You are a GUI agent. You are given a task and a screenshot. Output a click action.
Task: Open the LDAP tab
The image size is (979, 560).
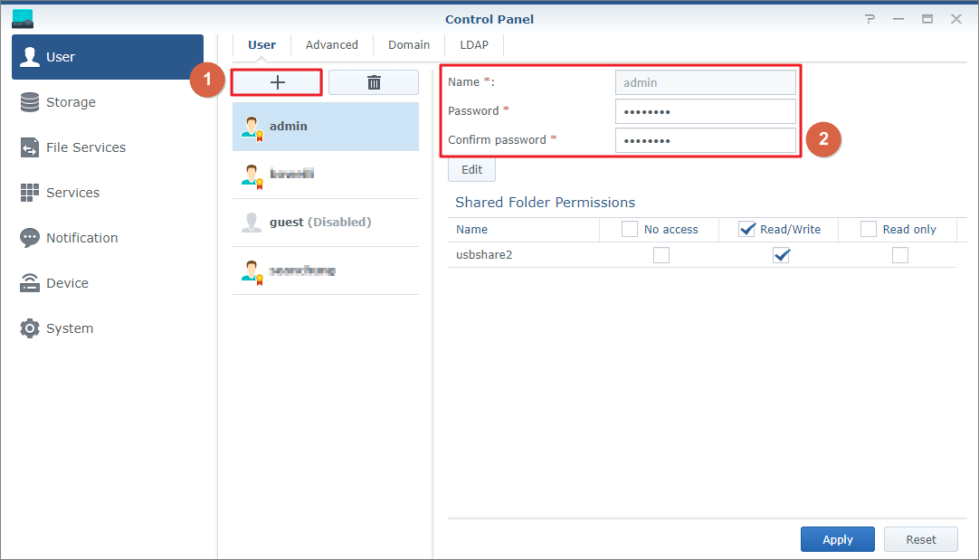click(x=472, y=43)
